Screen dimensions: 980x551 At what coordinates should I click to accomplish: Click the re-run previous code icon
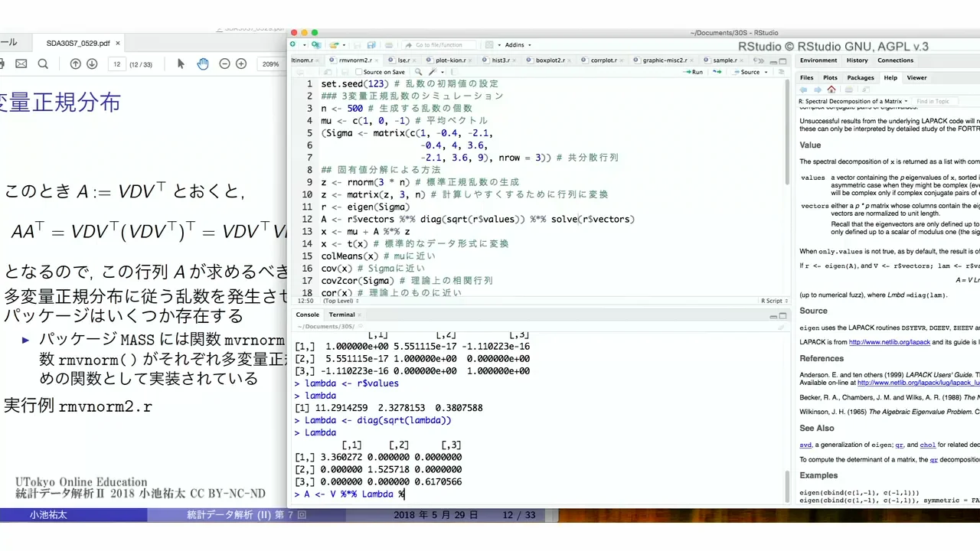(x=717, y=72)
